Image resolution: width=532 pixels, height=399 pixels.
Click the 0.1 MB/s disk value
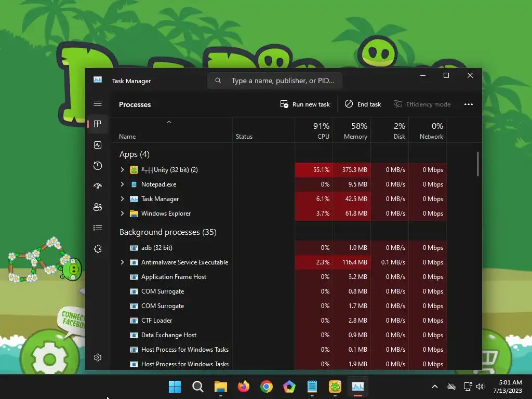coord(393,262)
